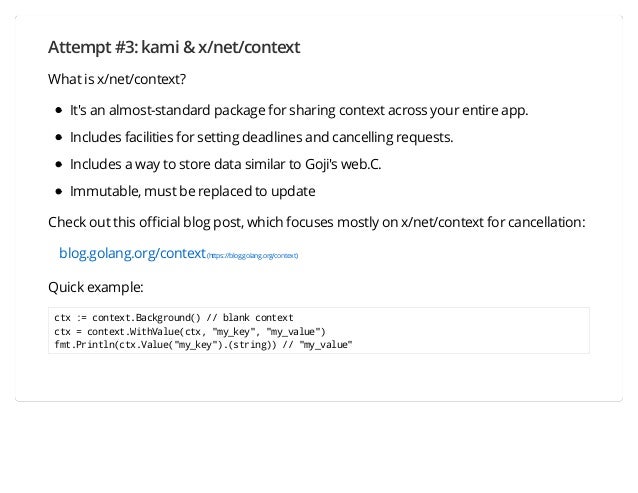
Task: Click the bullet dot before 'It's an almost-standard'
Action: (x=59, y=110)
